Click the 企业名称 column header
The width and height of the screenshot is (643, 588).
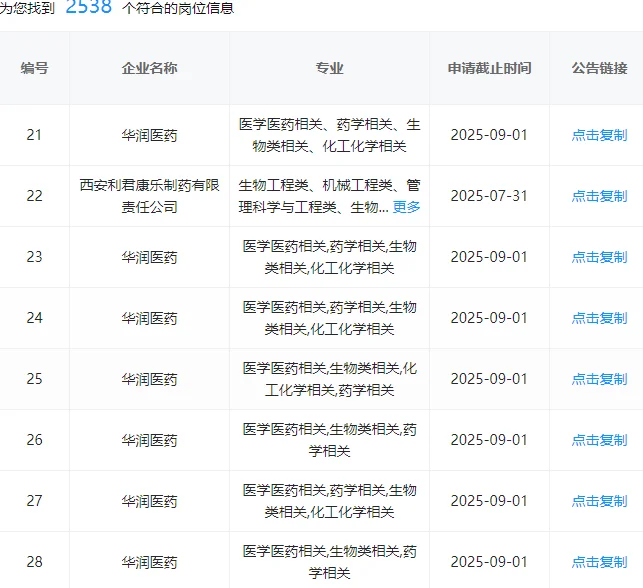click(x=149, y=68)
